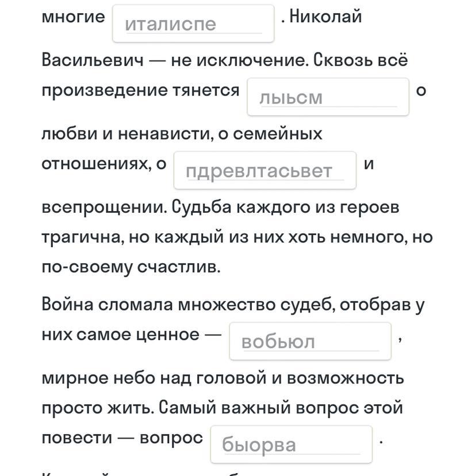Click the word 'трагична' in the text
This screenshot has width=475, height=476.
[83, 237]
